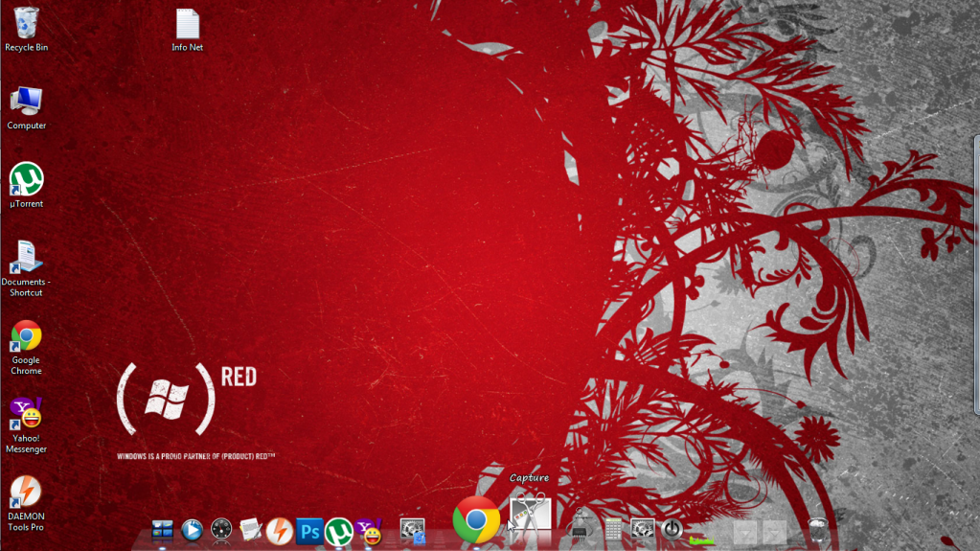Open the Recycle Bin desktop icon
The width and height of the screenshot is (980, 551).
[26, 29]
